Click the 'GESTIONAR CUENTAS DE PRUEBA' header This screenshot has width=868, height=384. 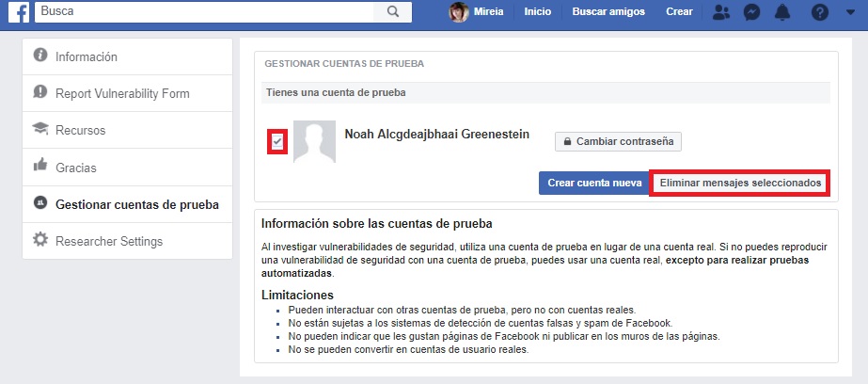tap(344, 64)
